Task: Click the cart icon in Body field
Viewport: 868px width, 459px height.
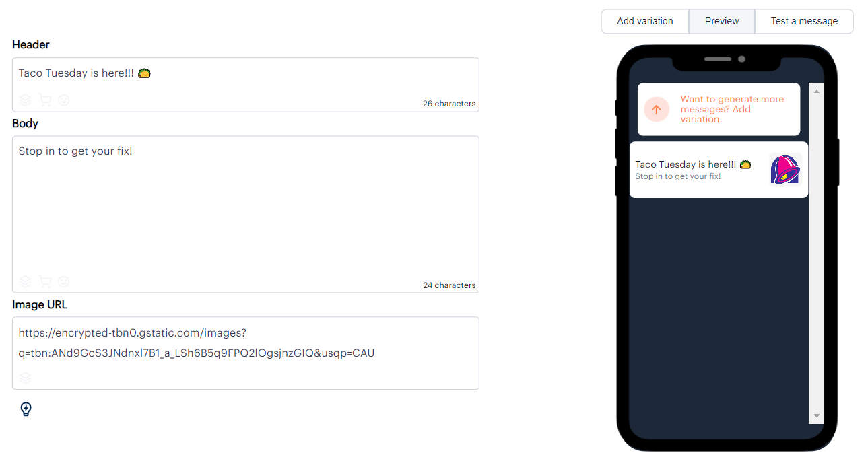Action: coord(45,281)
